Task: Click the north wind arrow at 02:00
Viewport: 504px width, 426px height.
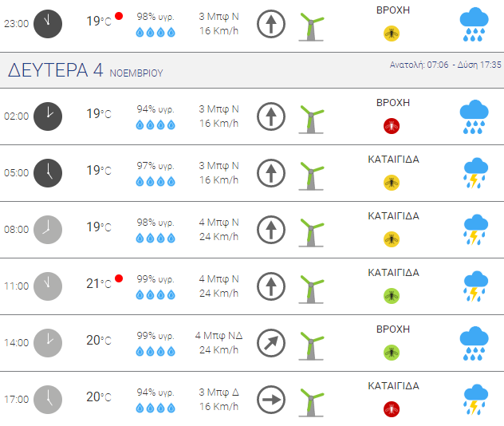Action: pyautogui.click(x=271, y=116)
